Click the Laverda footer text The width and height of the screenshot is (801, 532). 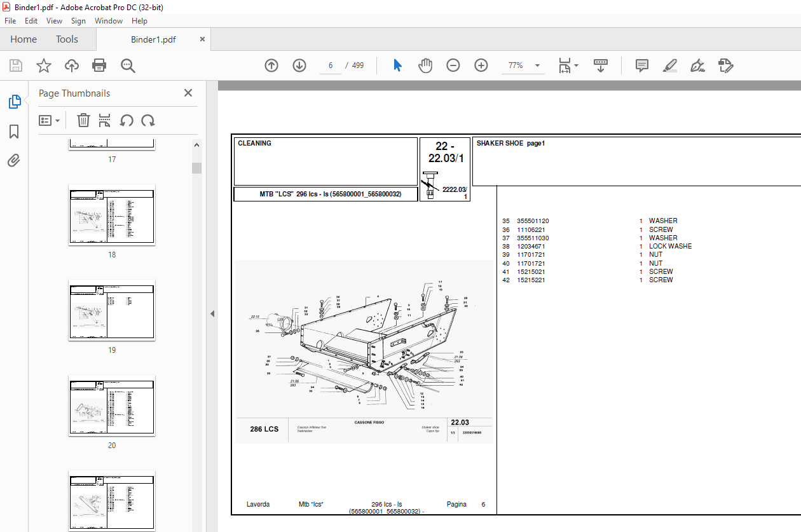(258, 504)
